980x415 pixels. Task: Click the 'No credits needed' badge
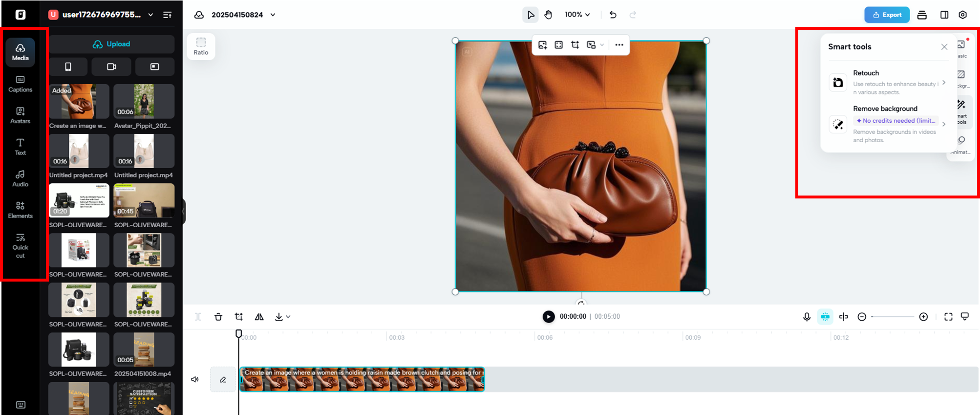[x=896, y=121]
